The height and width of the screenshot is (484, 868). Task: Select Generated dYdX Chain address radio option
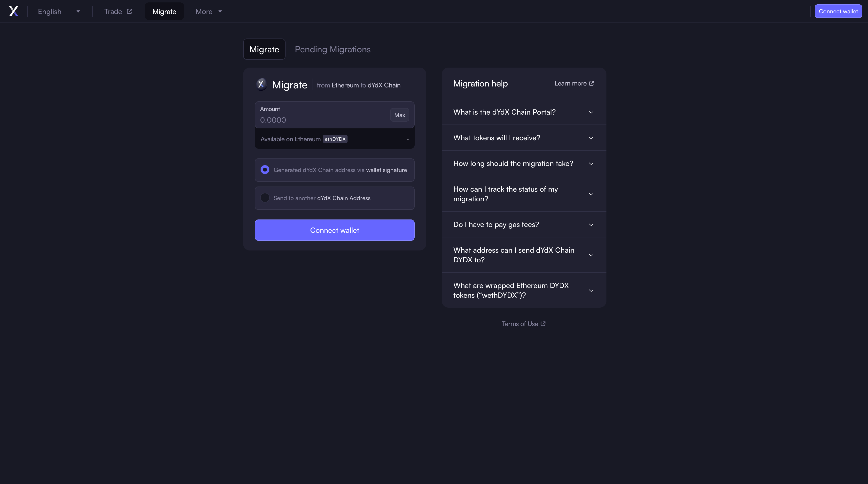(335, 170)
